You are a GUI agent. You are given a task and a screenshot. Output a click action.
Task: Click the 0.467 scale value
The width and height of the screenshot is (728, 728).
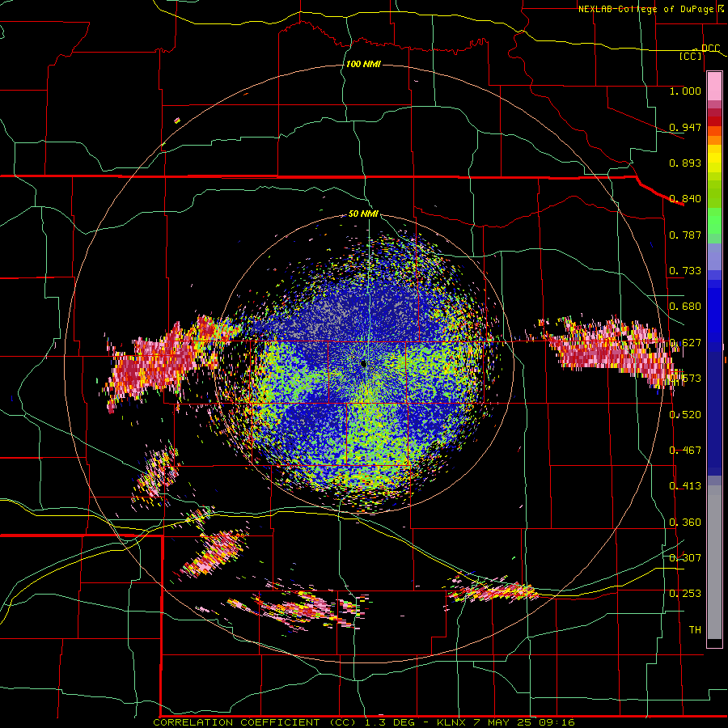(x=685, y=451)
